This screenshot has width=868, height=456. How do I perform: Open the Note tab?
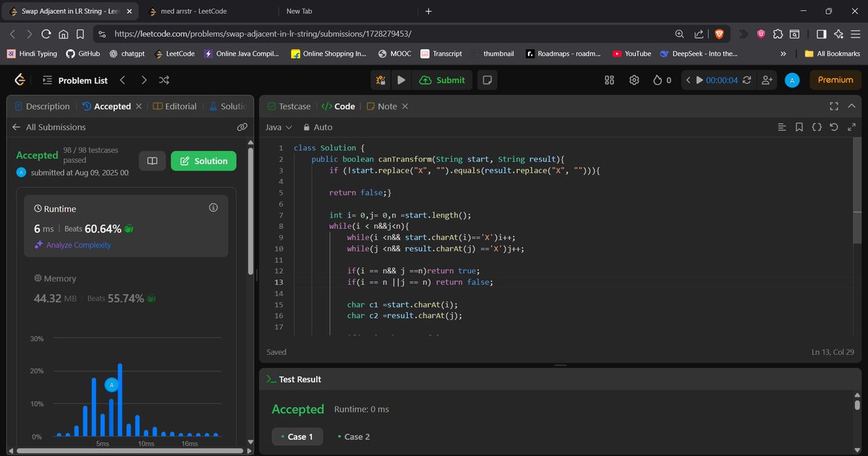381,106
